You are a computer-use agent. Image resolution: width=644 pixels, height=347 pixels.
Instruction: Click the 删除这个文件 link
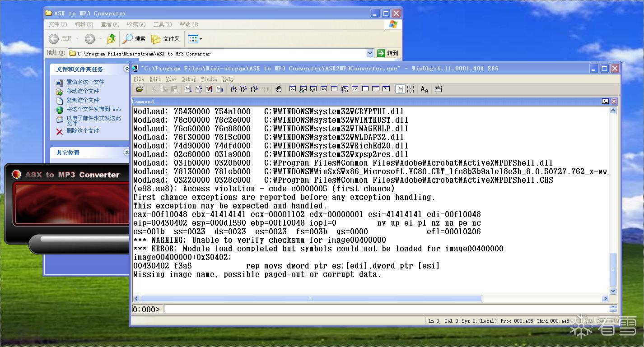(83, 131)
